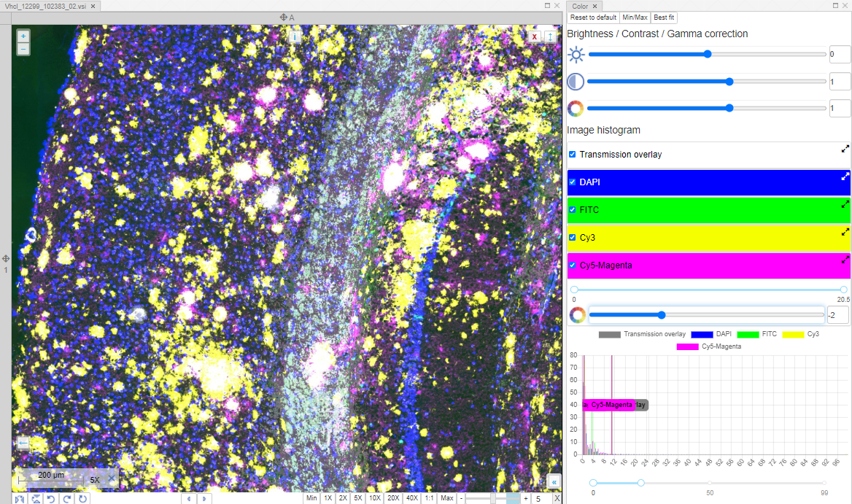852x504 pixels.
Task: Collapse side panel with double chevron
Action: [554, 481]
